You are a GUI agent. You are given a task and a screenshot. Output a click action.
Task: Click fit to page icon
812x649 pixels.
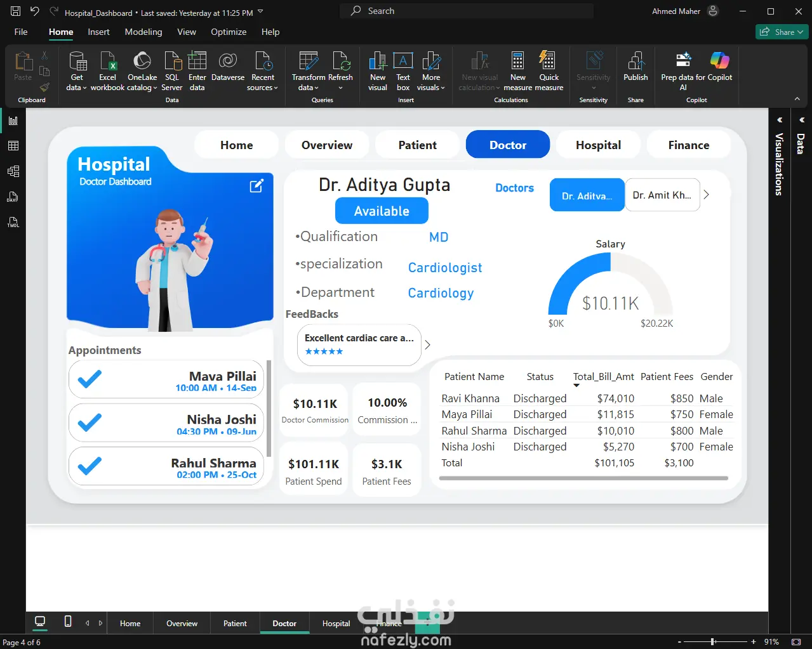(795, 642)
